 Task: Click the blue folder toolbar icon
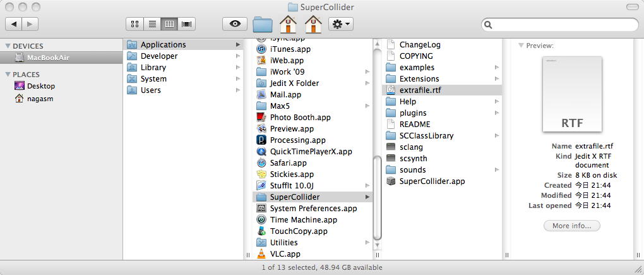263,24
